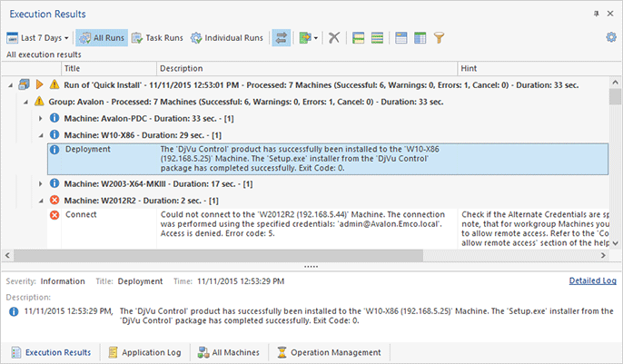Click the grid table layout icon
Screen dimensions: 623x364
(420, 38)
